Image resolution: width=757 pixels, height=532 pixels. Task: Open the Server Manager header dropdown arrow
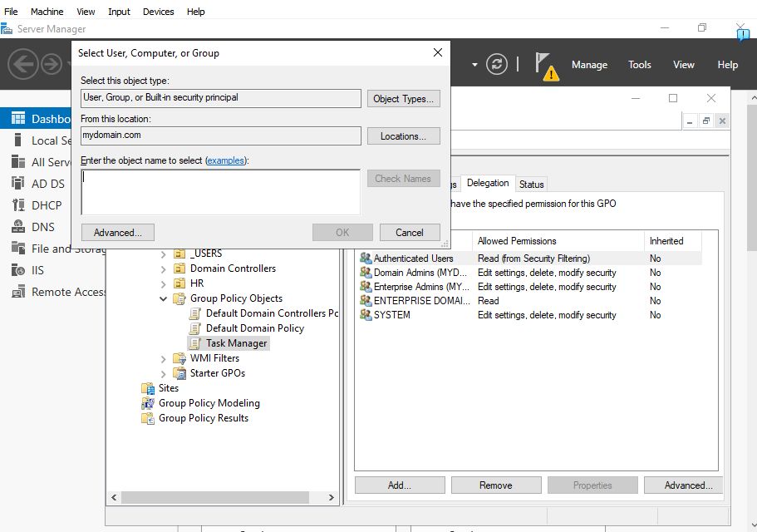tap(474, 64)
